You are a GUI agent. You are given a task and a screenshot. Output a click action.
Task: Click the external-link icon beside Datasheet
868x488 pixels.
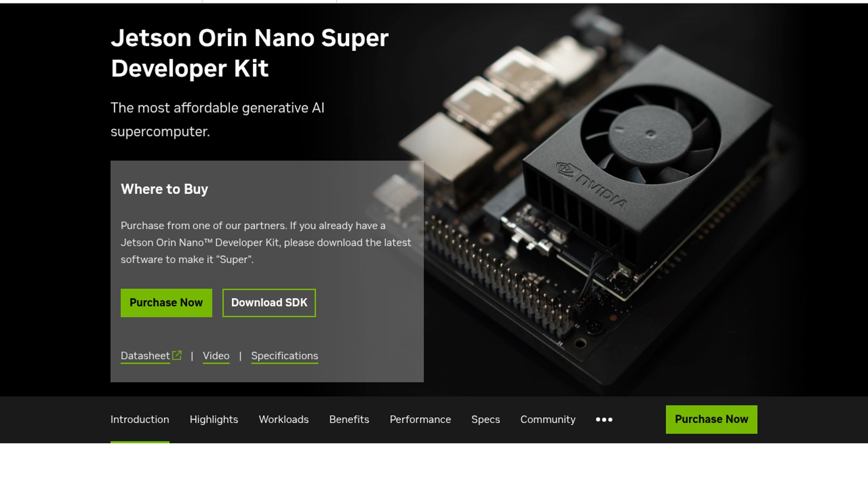[177, 356]
